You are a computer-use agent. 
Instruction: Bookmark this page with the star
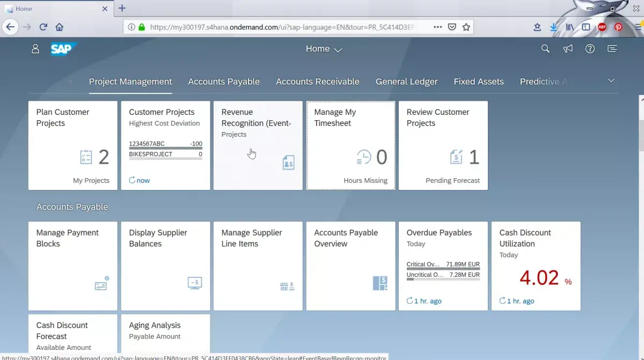pyautogui.click(x=466, y=27)
